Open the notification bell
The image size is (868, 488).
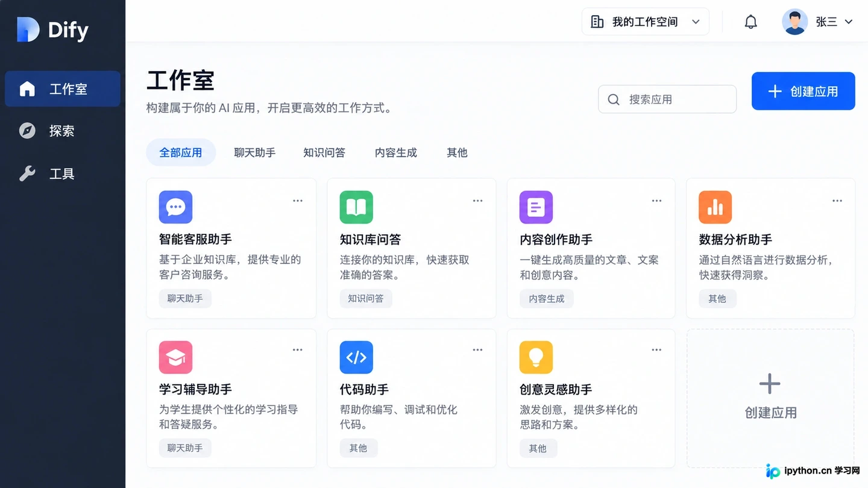point(750,22)
